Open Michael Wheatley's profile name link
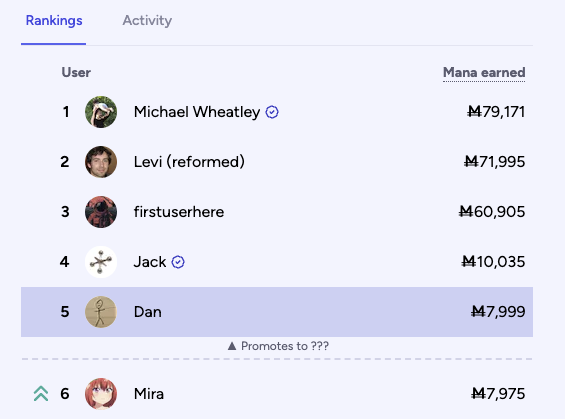 [x=197, y=112]
